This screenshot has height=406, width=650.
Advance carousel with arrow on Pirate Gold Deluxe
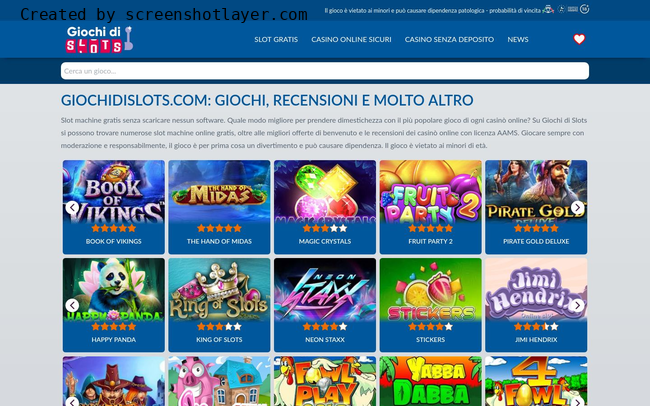[x=577, y=207]
